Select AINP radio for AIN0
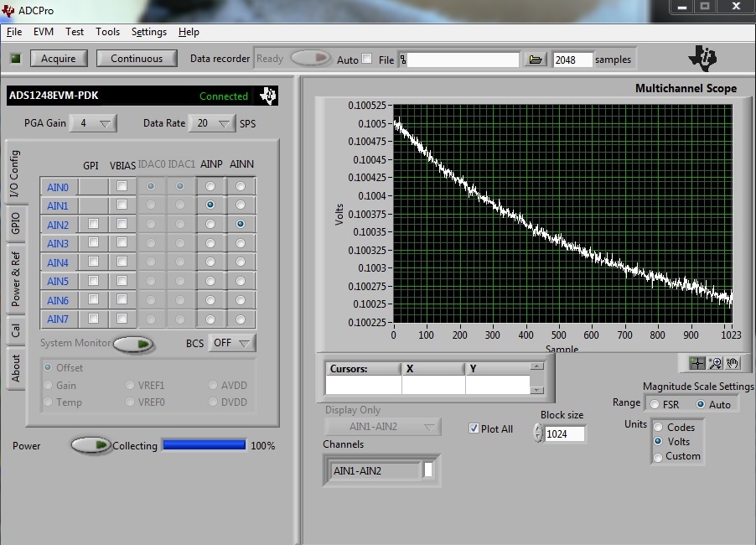Image resolution: width=756 pixels, height=545 pixels. tap(210, 186)
